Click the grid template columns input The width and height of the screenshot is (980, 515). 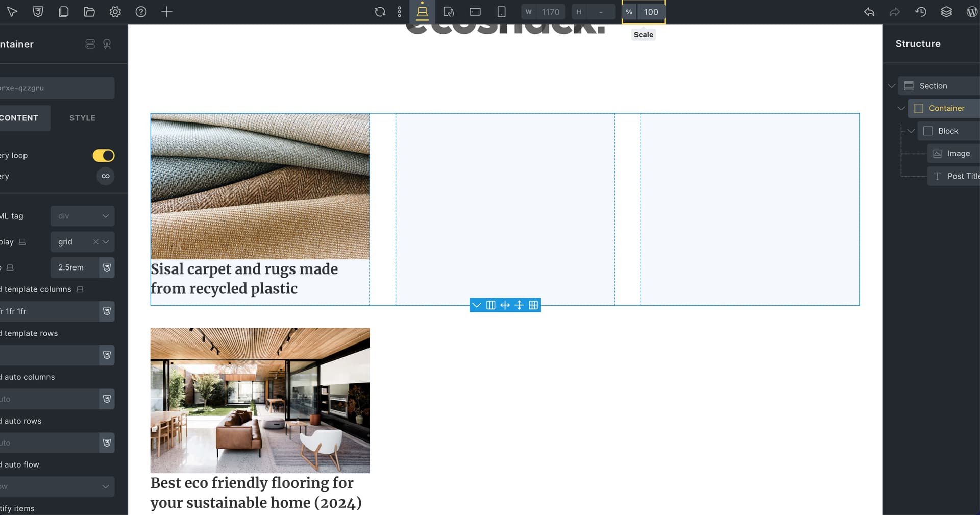pos(50,311)
